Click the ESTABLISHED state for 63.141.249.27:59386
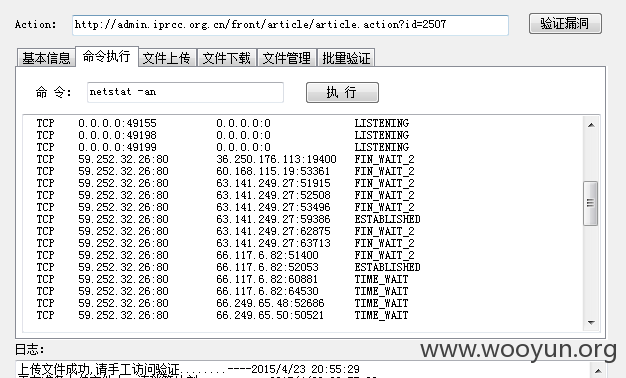The height and width of the screenshot is (378, 626). pyautogui.click(x=387, y=219)
